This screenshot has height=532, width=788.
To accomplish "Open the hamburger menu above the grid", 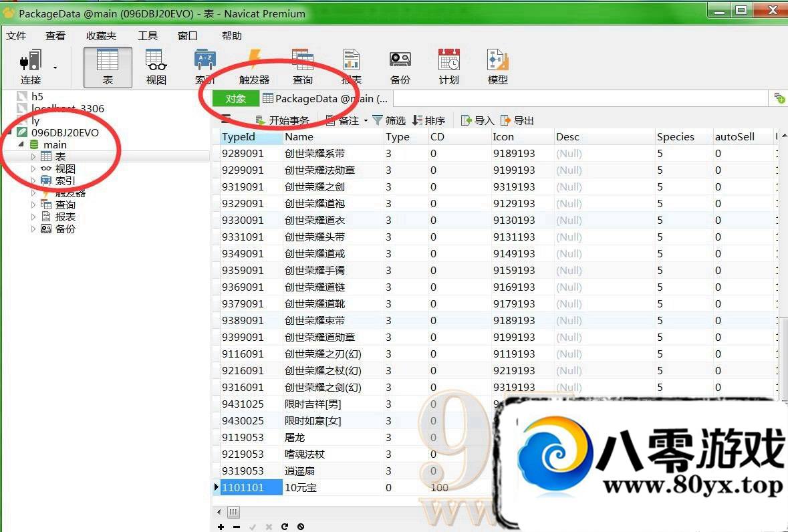I will pos(226,120).
